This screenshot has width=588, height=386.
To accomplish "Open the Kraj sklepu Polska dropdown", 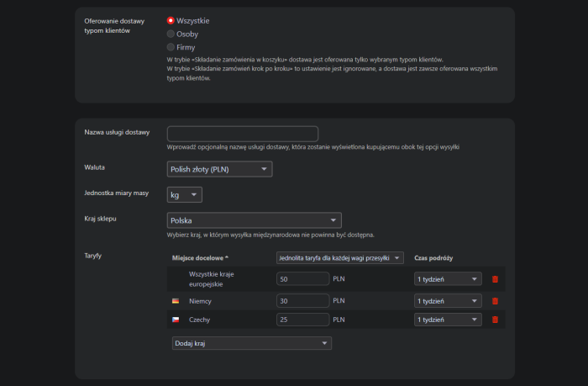I will [253, 220].
